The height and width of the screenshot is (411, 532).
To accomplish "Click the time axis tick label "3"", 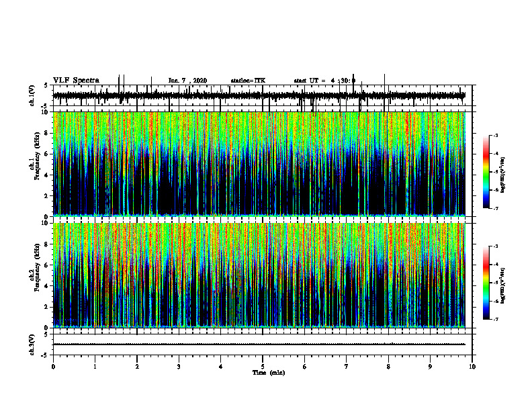I will pyautogui.click(x=179, y=367).
